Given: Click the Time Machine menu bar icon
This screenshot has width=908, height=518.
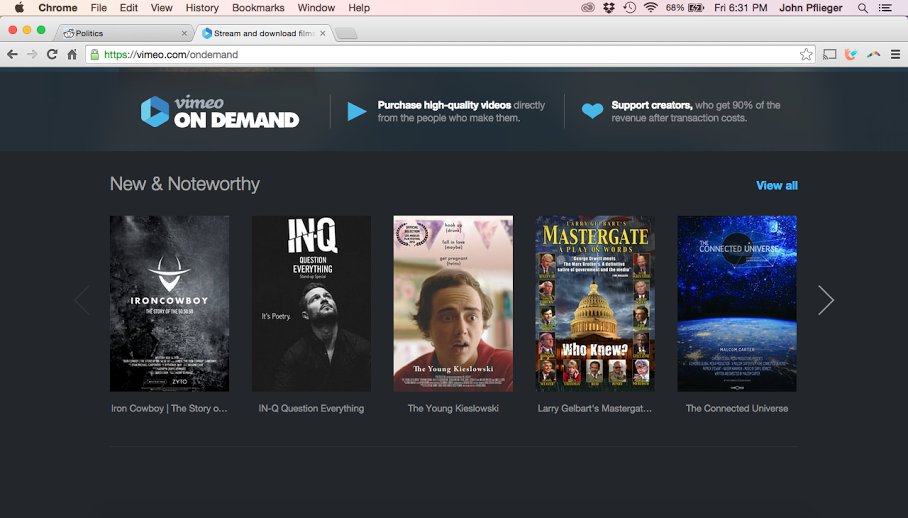Looking at the screenshot, I should coord(629,8).
